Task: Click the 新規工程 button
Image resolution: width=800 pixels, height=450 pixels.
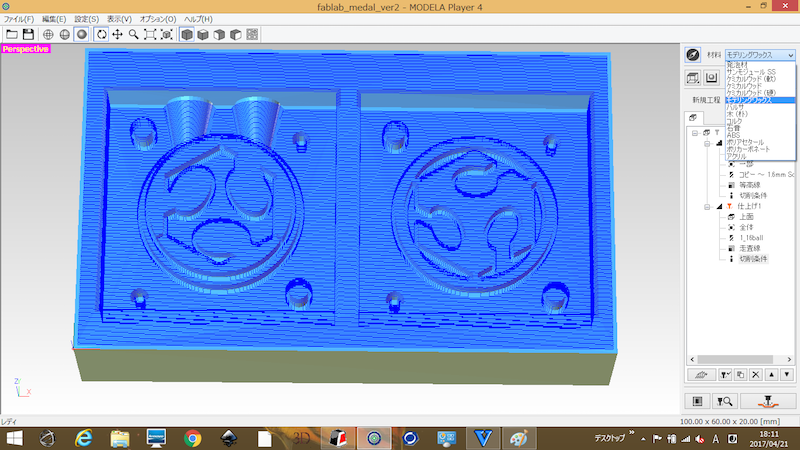Action: pos(706,100)
